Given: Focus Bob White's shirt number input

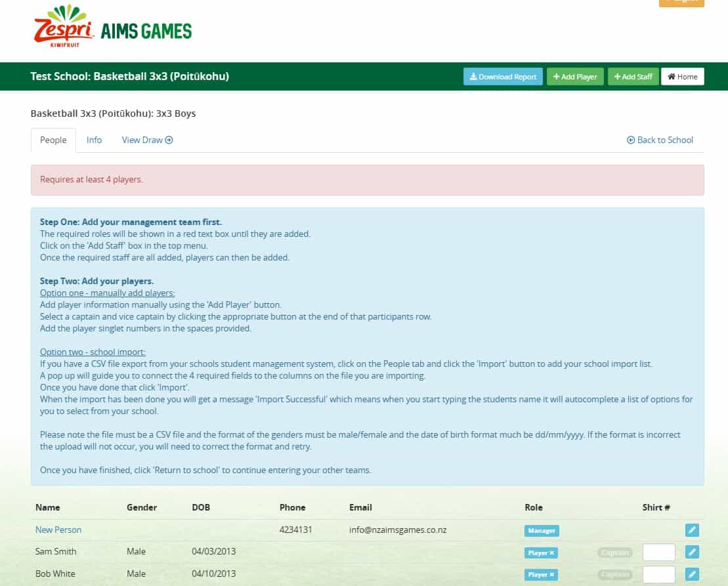Looking at the screenshot, I should point(658,575).
